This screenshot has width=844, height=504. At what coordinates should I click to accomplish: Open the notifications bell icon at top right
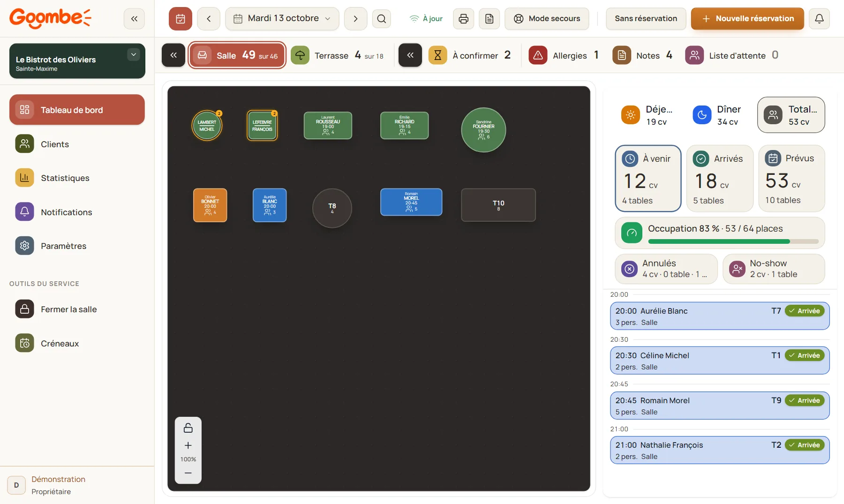click(819, 19)
